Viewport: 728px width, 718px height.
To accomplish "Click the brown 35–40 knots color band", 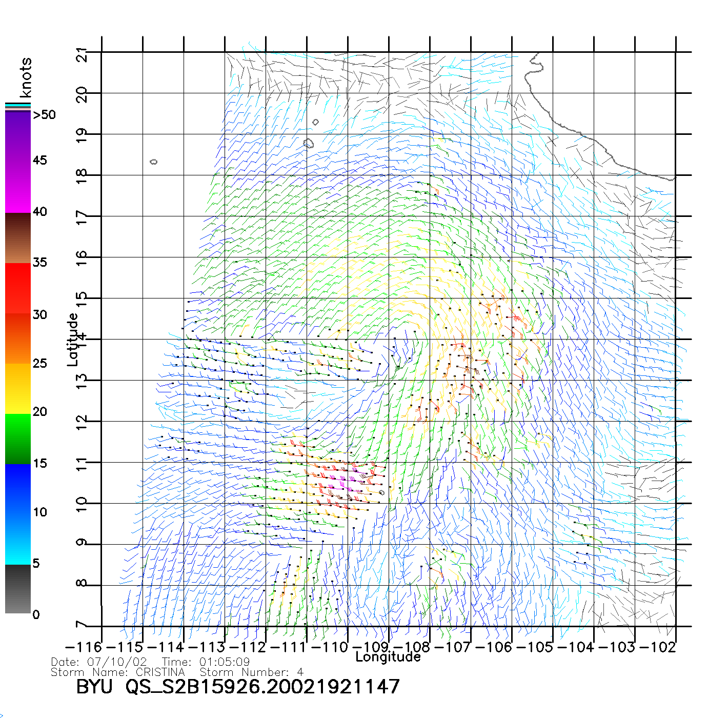I will (x=18, y=238).
